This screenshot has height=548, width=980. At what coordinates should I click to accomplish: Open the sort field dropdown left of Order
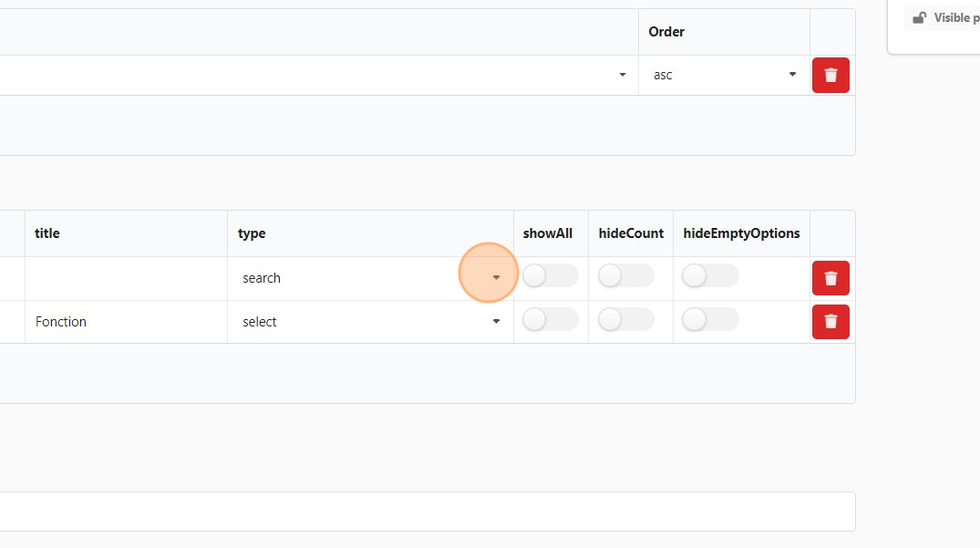(x=319, y=75)
